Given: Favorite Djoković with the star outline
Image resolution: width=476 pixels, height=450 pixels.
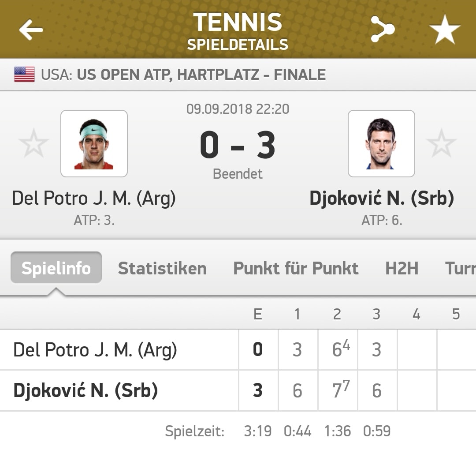Looking at the screenshot, I should [x=441, y=143].
